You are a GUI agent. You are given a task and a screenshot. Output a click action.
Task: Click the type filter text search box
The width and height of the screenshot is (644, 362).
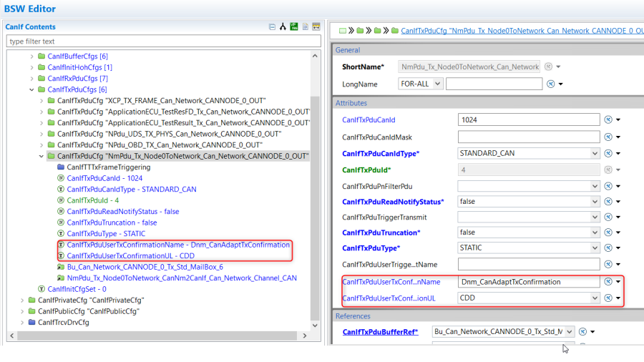tap(163, 41)
